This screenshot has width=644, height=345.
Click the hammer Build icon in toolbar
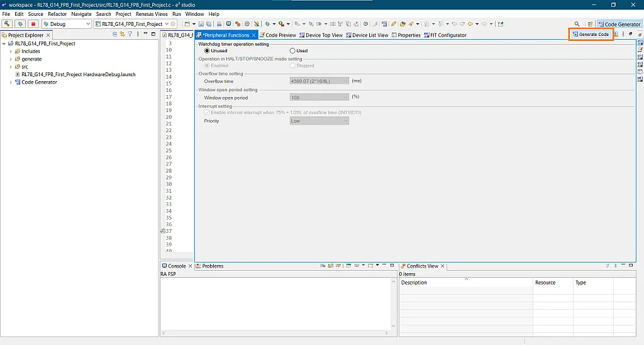click(8, 24)
